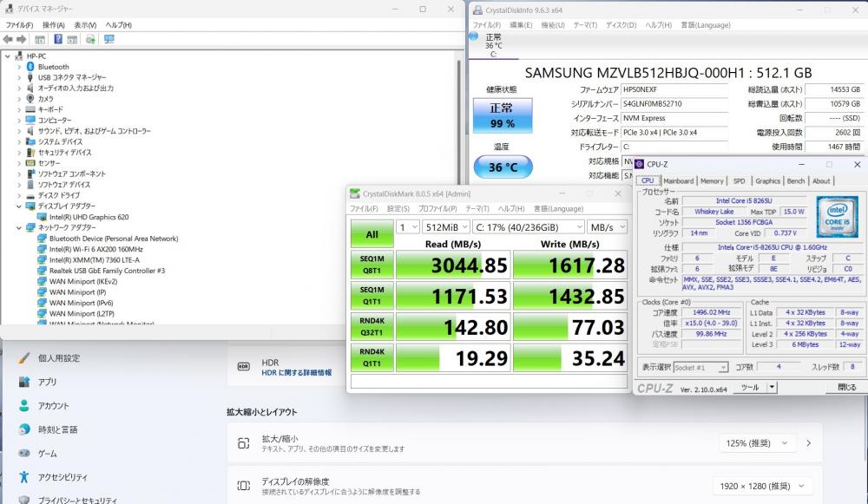Click the CrystalDiskMark title bar app icon
The height and width of the screenshot is (504, 868).
coord(355,193)
